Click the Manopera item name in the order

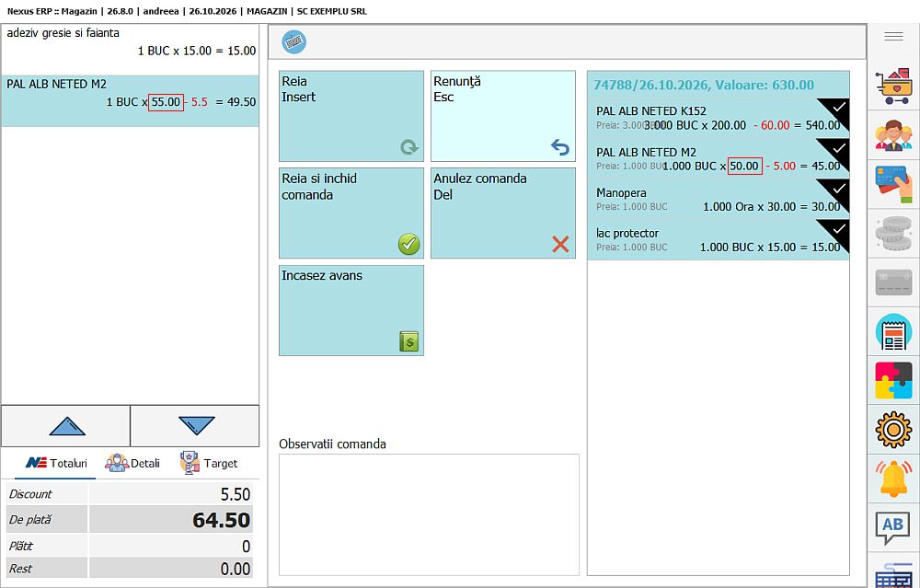pos(621,193)
